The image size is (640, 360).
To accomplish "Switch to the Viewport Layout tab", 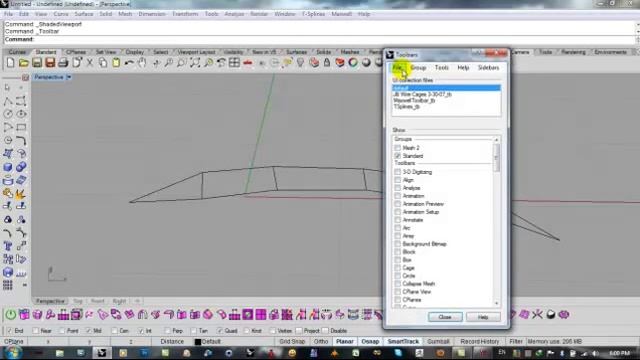I will coord(196,52).
